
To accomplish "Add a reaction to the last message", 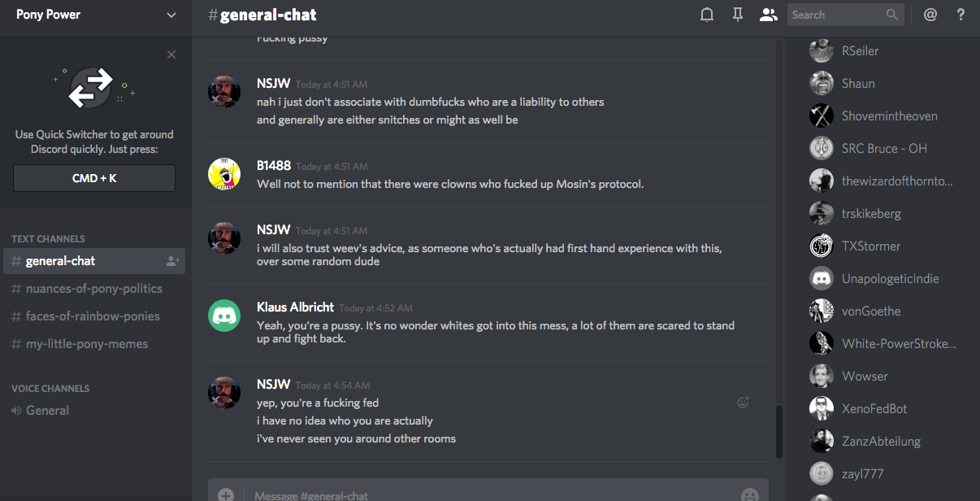I will pyautogui.click(x=743, y=402).
